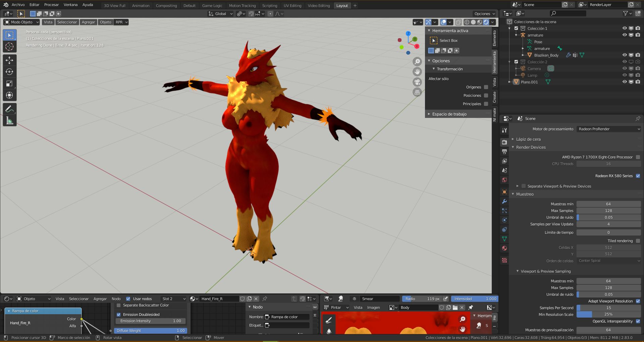Open Material properties tab icon
Image resolution: width=644 pixels, height=342 pixels.
[504, 248]
